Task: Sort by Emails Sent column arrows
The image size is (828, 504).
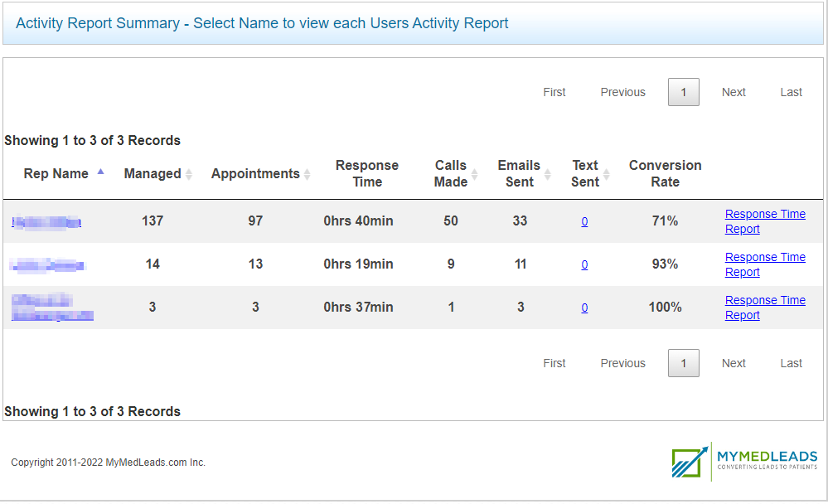Action: [548, 174]
